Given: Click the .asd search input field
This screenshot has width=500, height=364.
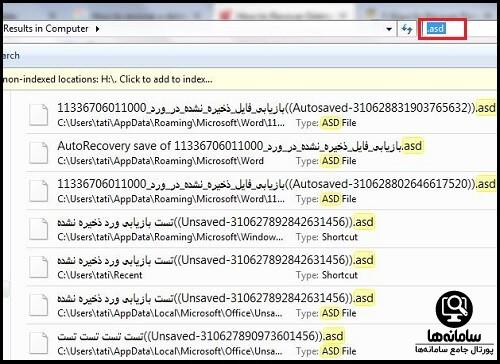Looking at the screenshot, I should [x=442, y=29].
